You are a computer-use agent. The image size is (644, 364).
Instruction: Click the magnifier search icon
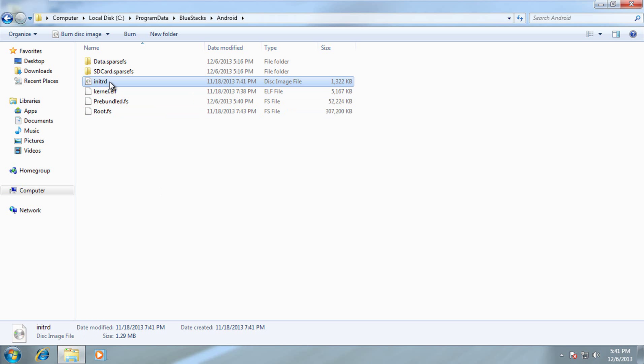click(x=637, y=18)
